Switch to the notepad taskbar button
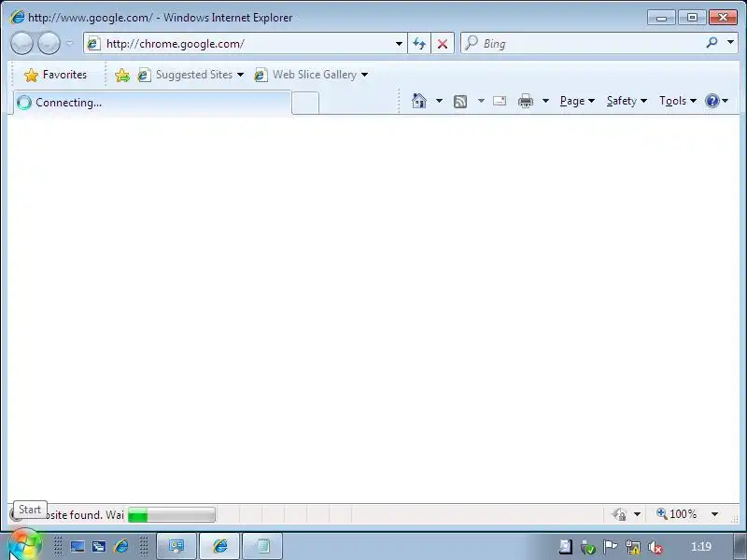The image size is (747, 560). [262, 546]
